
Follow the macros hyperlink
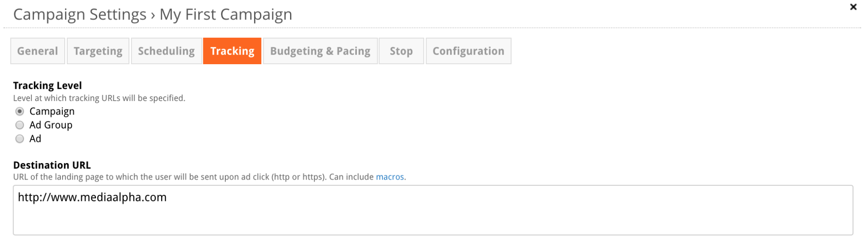pyautogui.click(x=390, y=177)
